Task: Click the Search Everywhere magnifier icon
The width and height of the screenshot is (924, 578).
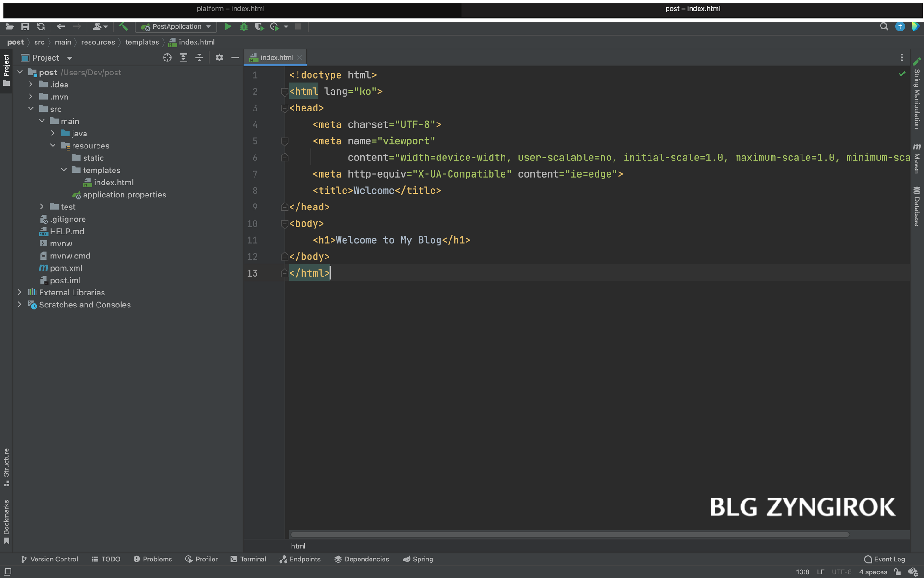Action: [884, 27]
